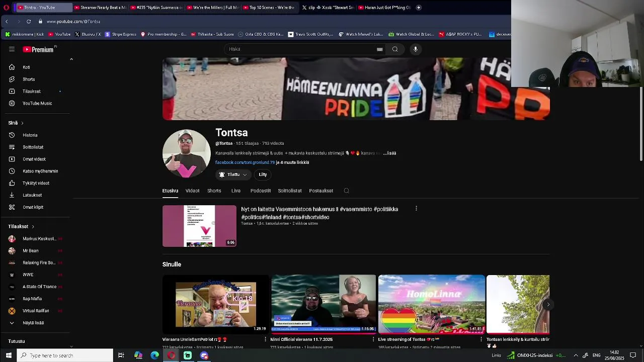Show hidden system tray icons
The image size is (644, 362).
[576, 355]
